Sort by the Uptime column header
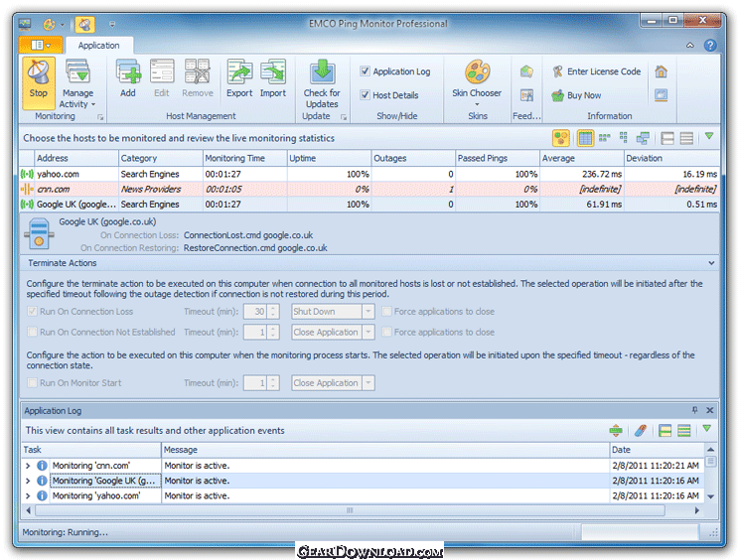The height and width of the screenshot is (560, 739). 329,158
